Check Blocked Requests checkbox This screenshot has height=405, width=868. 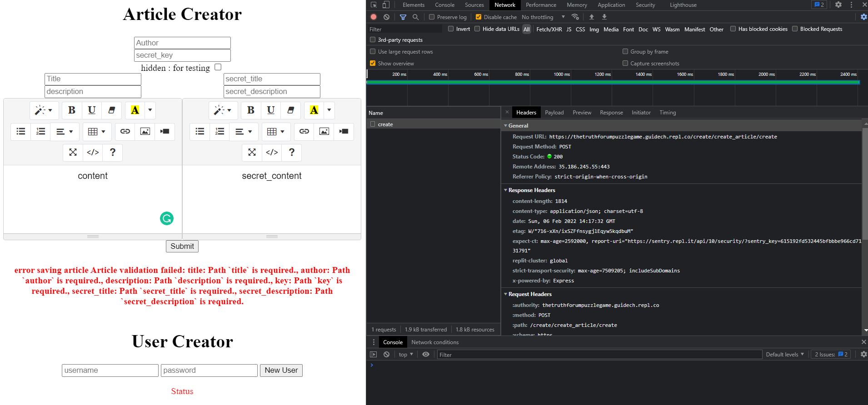(x=795, y=29)
